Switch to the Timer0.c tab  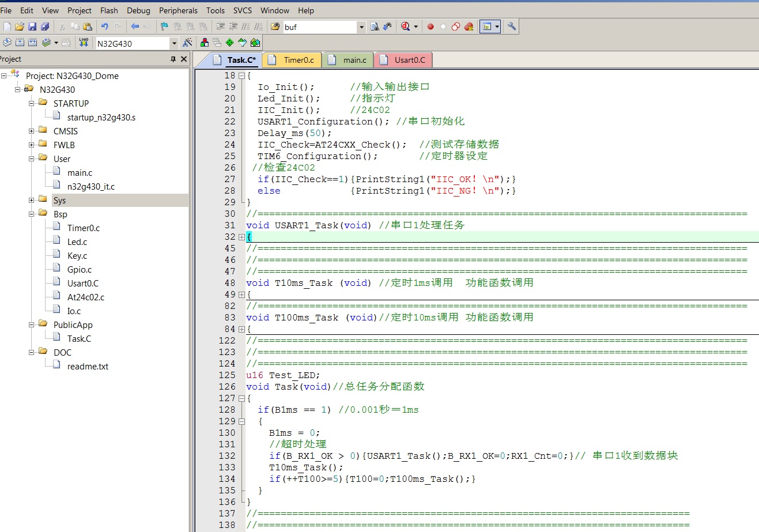coord(293,60)
